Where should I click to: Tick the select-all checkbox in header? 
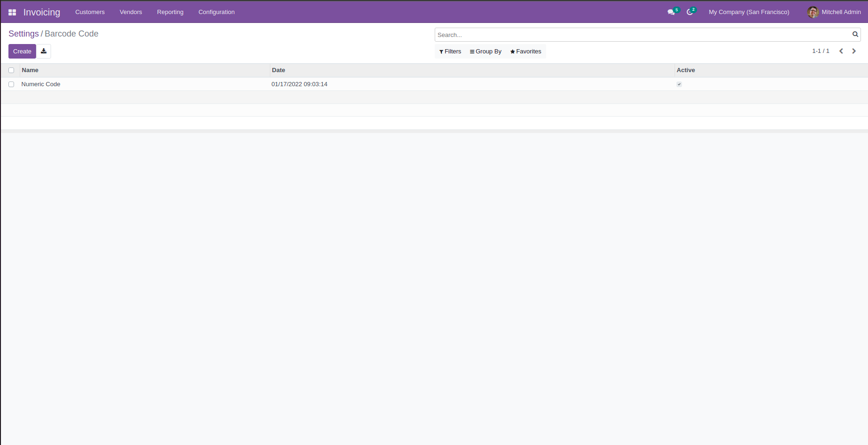(x=11, y=70)
